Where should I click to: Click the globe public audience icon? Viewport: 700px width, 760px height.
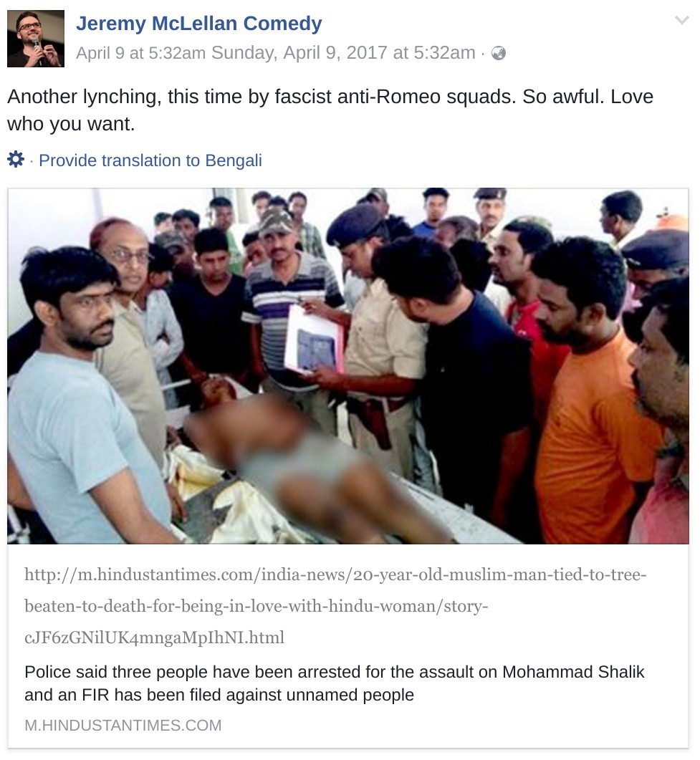499,53
